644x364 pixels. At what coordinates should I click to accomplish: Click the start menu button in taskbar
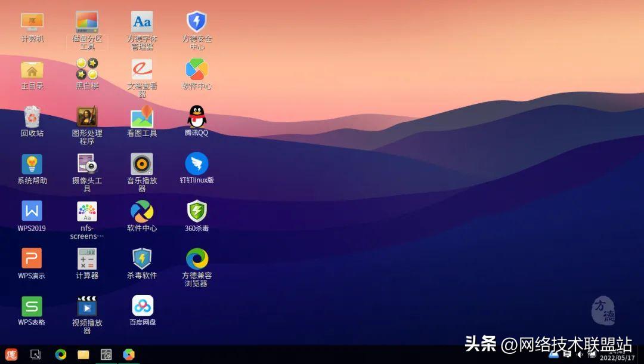pyautogui.click(x=11, y=354)
